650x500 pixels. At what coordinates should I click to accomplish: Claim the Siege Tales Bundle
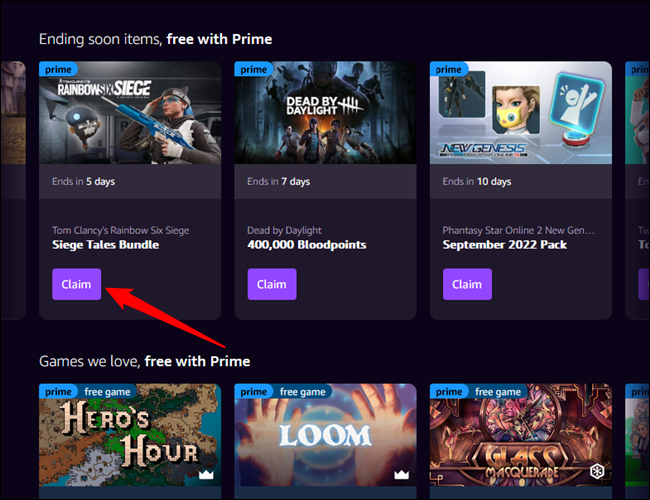point(76,284)
